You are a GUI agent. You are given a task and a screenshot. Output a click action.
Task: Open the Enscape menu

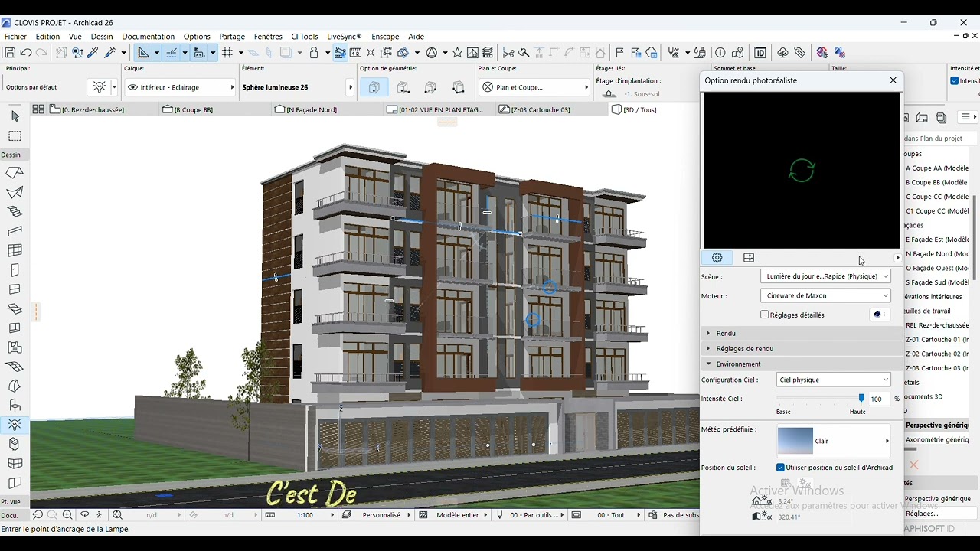point(385,36)
